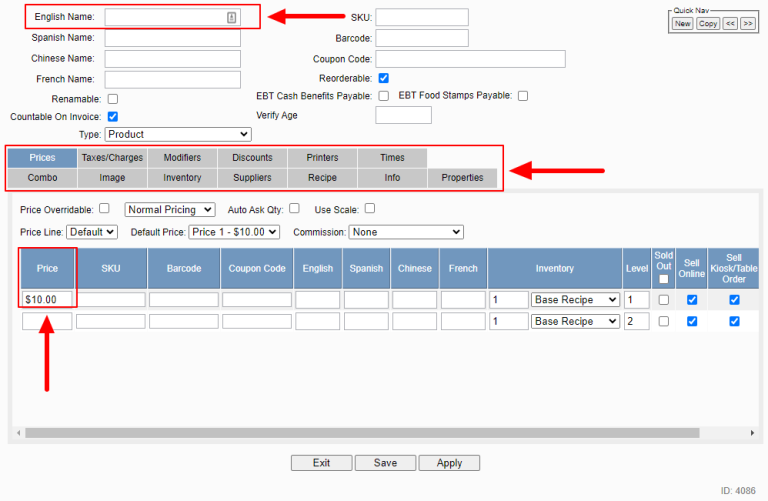Toggle the Reorderable checkbox

point(384,78)
